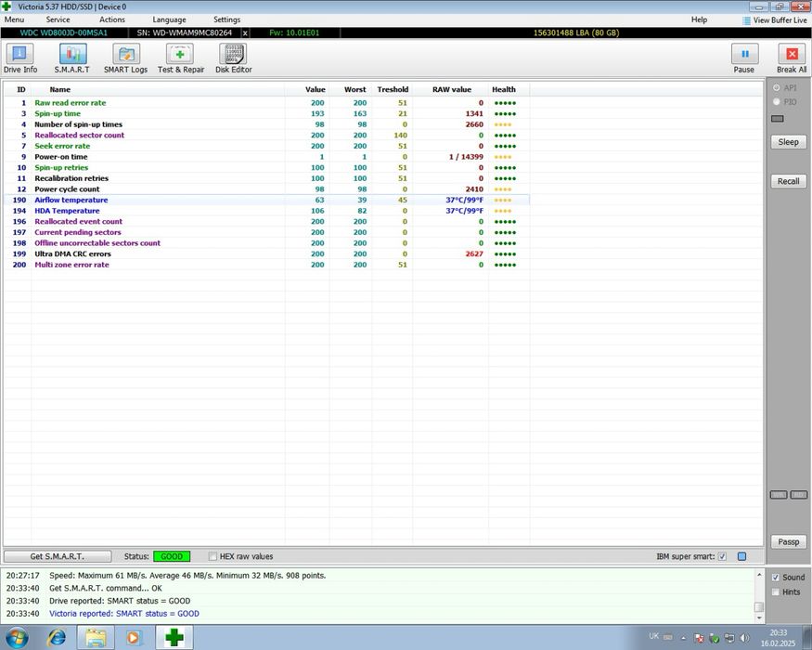Click the blue square beside IBM super smart
Image resolution: width=812 pixels, height=650 pixels.
coord(741,556)
